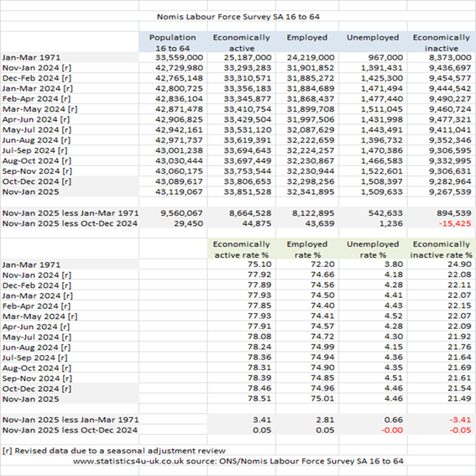Viewport: 476px width, 476px height.
Task: Click the Employed rate % header cell
Action: [x=307, y=249]
